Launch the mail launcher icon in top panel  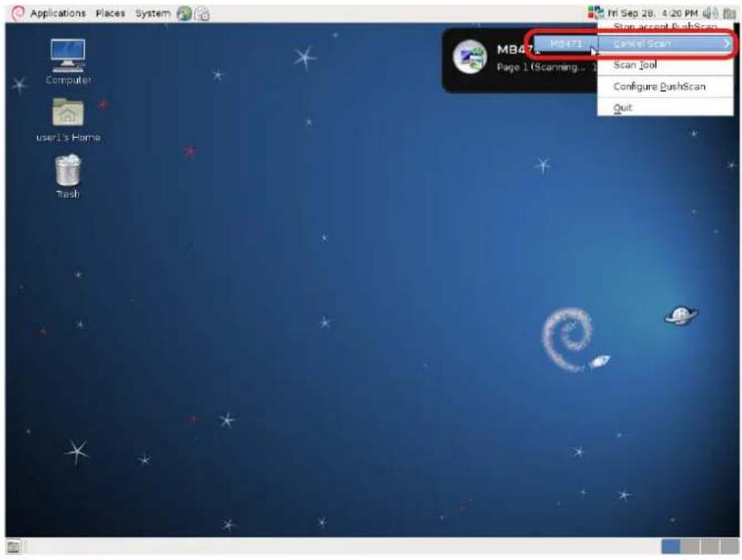[202, 14]
